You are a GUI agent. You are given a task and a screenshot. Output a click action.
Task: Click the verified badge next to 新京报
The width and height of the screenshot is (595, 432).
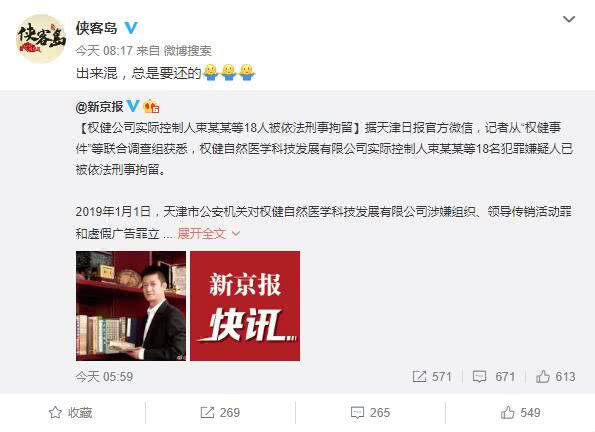click(x=133, y=106)
